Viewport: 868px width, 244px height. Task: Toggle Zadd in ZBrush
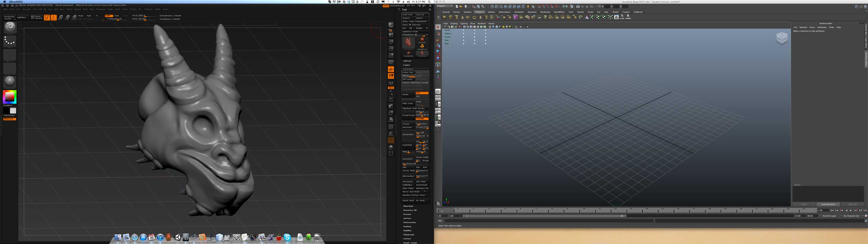tap(108, 16)
